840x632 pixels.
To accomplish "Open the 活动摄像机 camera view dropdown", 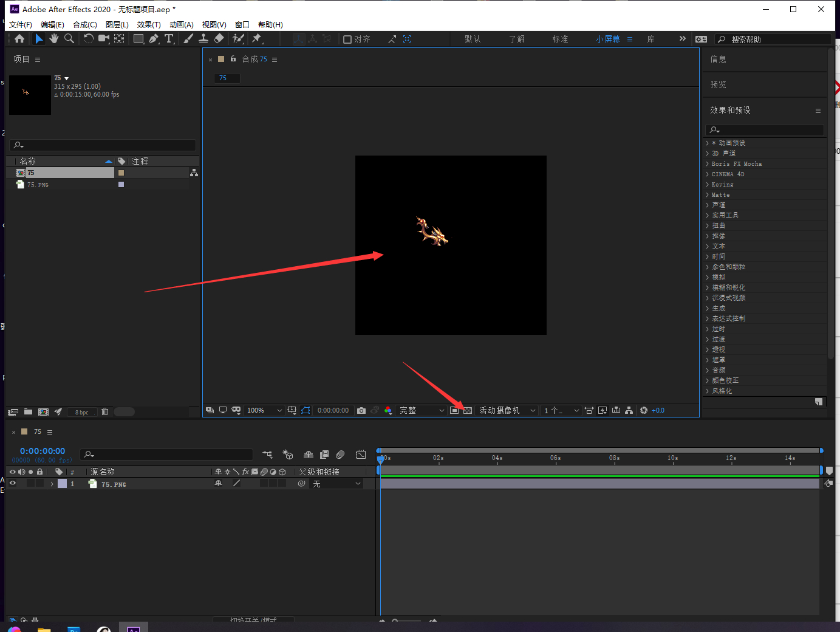I will point(507,411).
